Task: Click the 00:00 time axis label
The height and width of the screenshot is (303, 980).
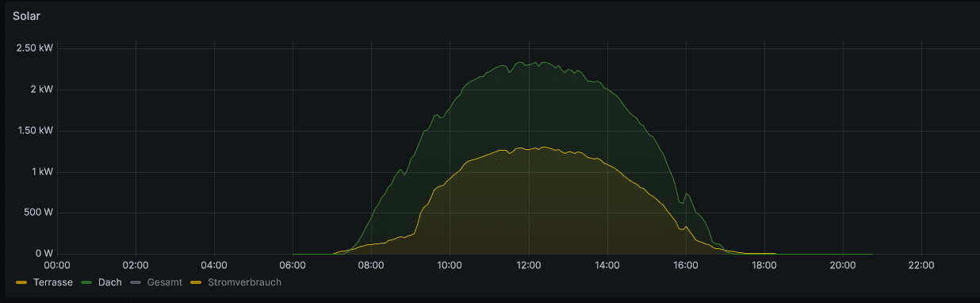Action: click(58, 266)
